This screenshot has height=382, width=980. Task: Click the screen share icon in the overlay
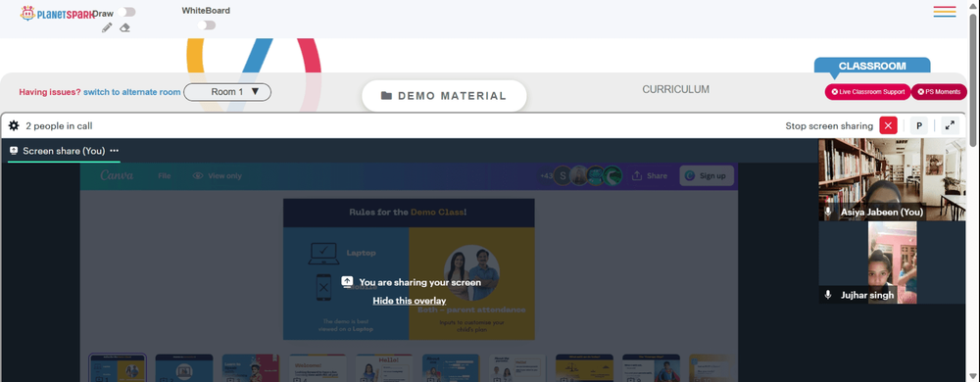point(347,282)
